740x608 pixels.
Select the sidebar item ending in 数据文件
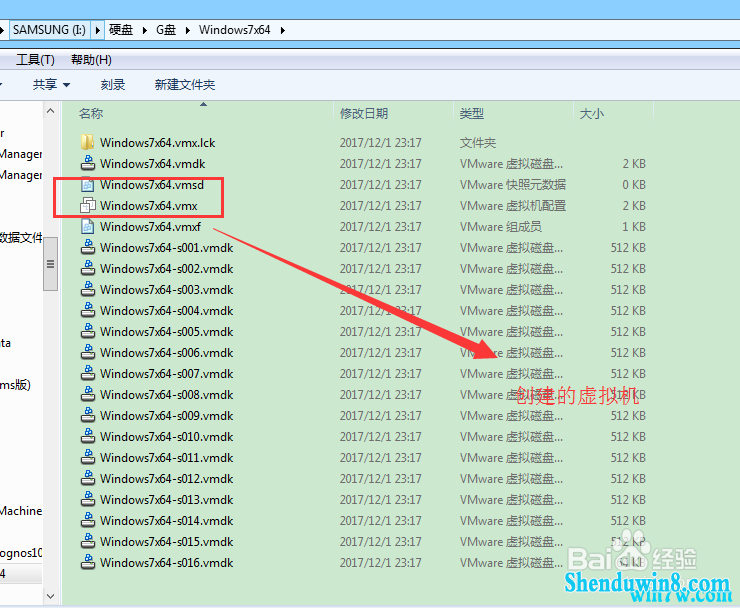point(21,237)
